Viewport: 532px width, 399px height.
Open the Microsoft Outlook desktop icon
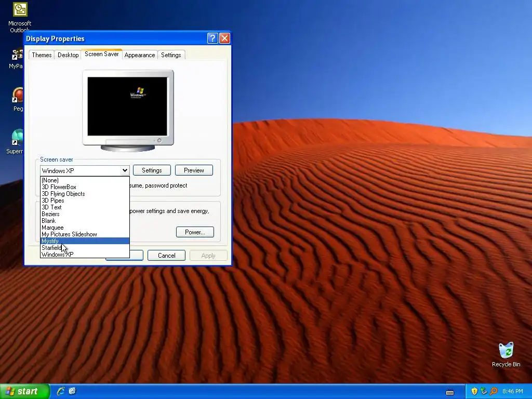pos(20,17)
